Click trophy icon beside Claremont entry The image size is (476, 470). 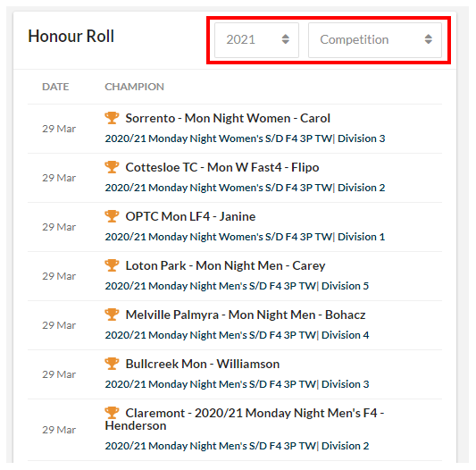(112, 413)
